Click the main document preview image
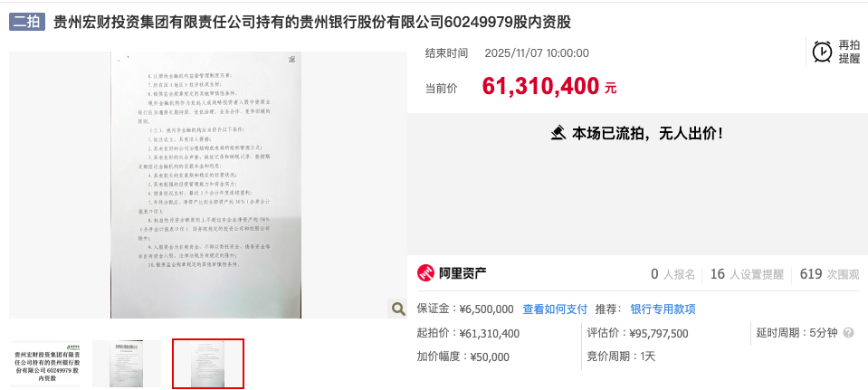The height and width of the screenshot is (390, 868). (x=206, y=185)
